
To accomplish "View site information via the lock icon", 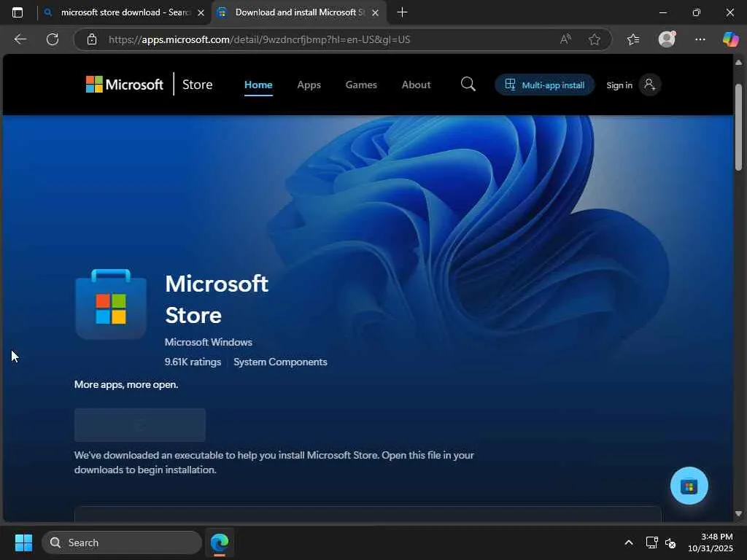I will coord(92,39).
